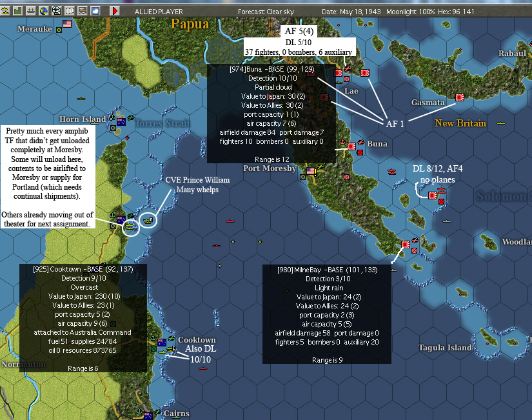Select the US flag base at Port Moresby

click(x=311, y=171)
